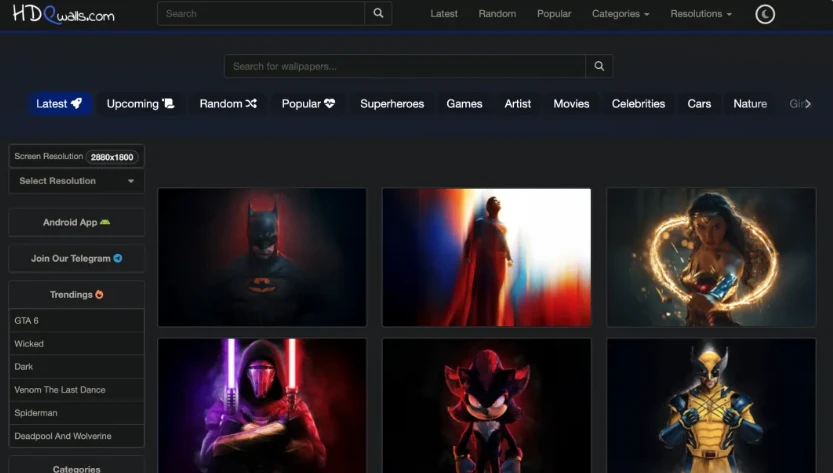833x473 pixels.
Task: Focus the top navbar Search field
Action: pyautogui.click(x=261, y=13)
